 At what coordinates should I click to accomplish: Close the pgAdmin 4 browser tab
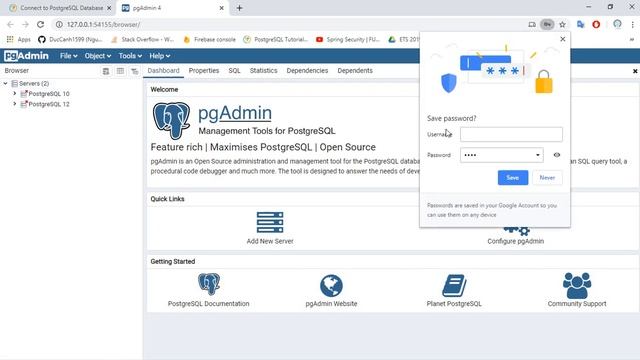(221, 8)
